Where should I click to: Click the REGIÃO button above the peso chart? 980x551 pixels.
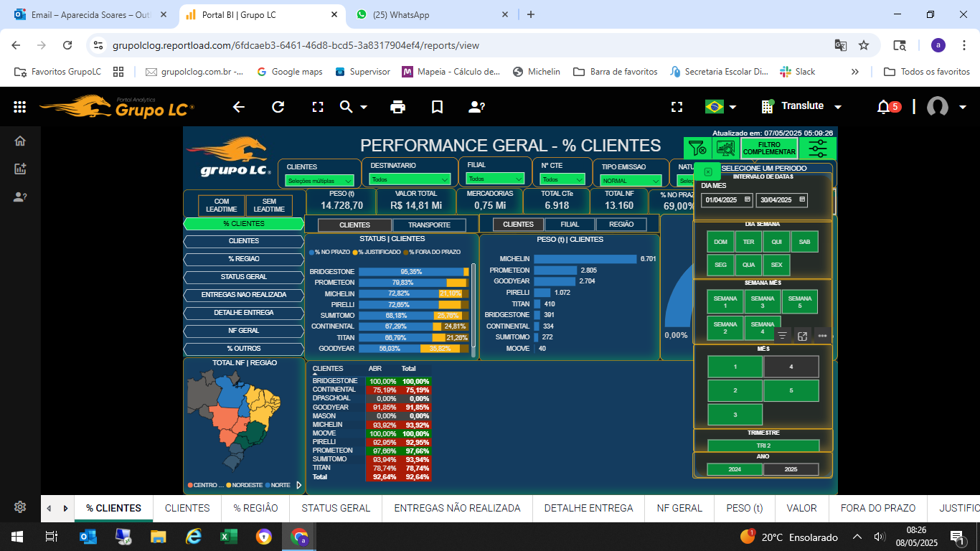(621, 224)
